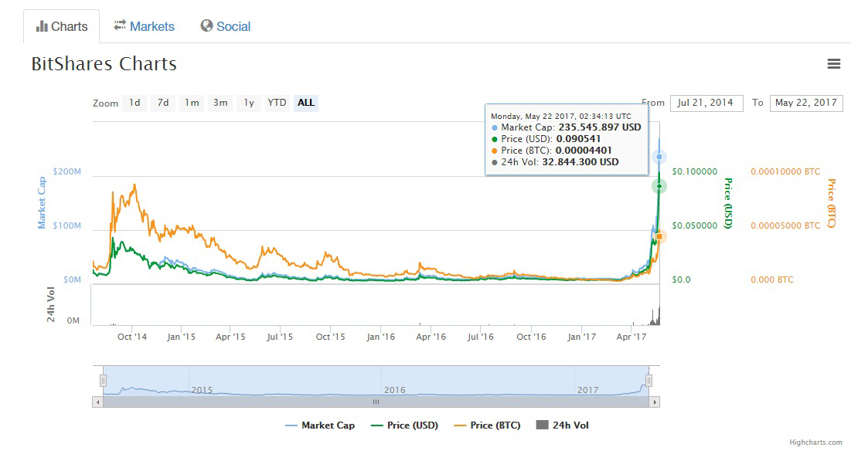The image size is (868, 461).
Task: Click the 0.00005000 BTC axis label
Action: click(x=785, y=225)
